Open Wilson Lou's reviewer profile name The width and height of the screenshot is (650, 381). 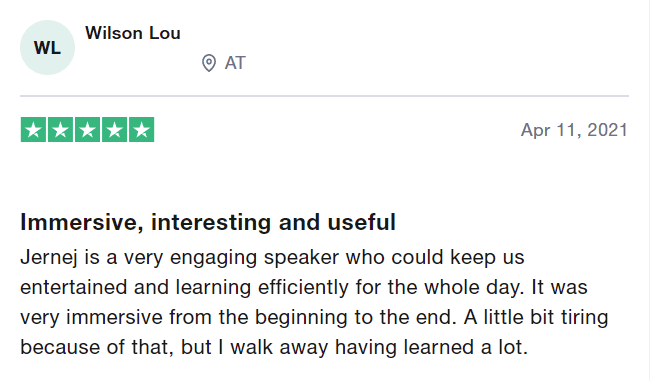[133, 33]
